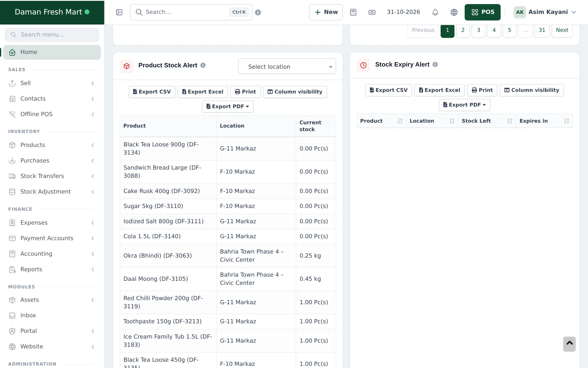Expand Stock Transfers submenu
The image size is (588, 368).
[x=52, y=176]
